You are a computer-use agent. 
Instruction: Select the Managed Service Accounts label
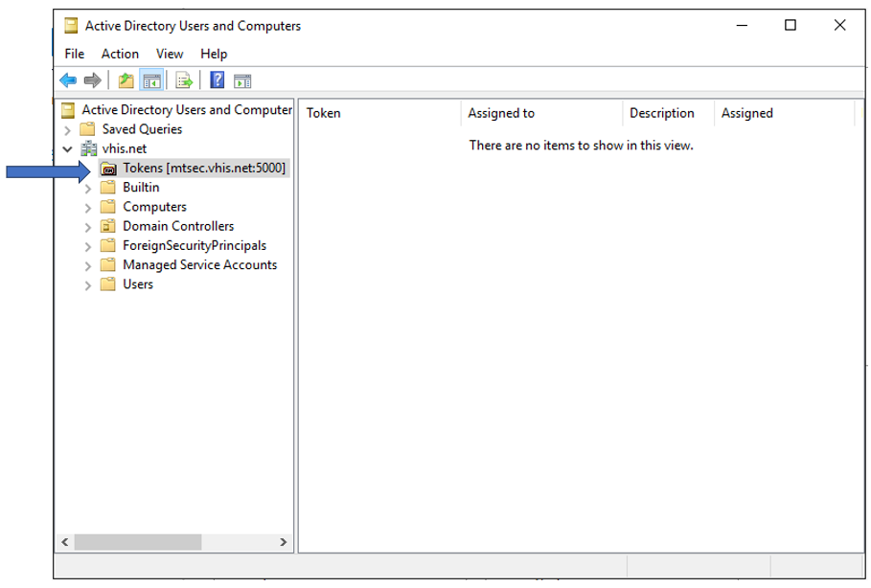click(x=200, y=265)
